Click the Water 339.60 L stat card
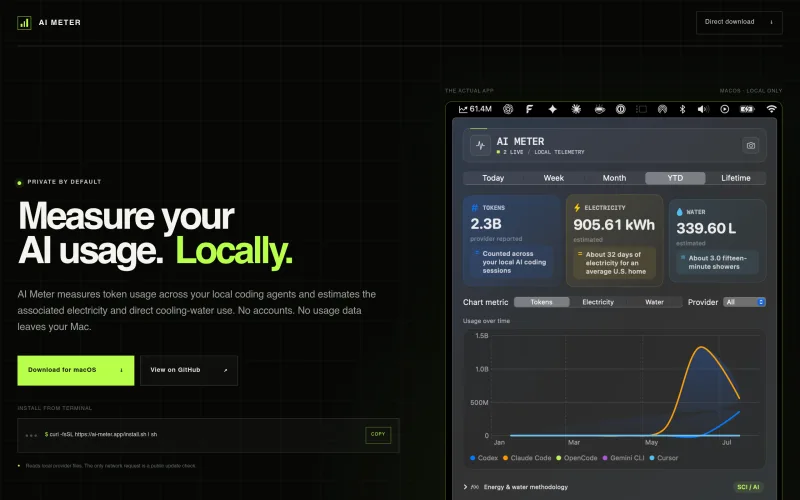This screenshot has height=500, width=800. [x=717, y=240]
